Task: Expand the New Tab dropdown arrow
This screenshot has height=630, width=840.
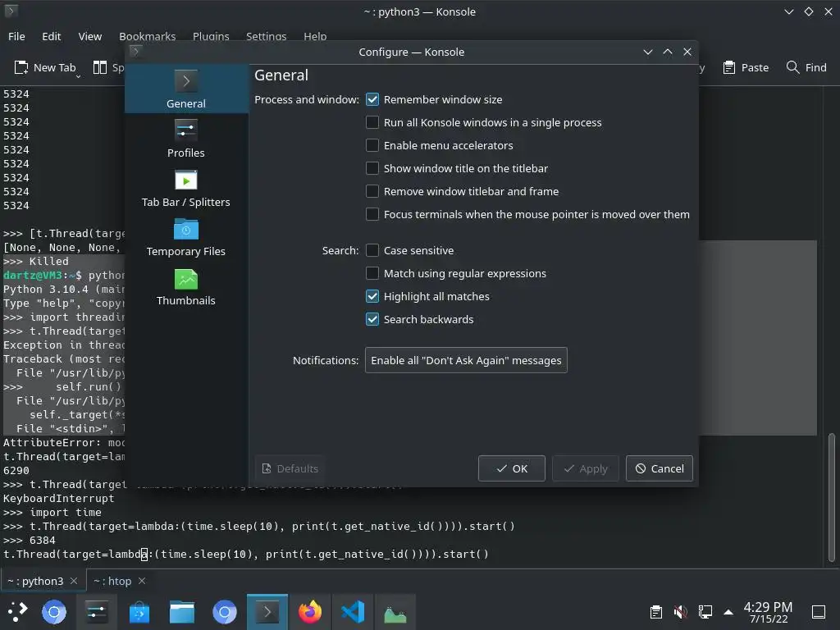Action: (x=78, y=76)
